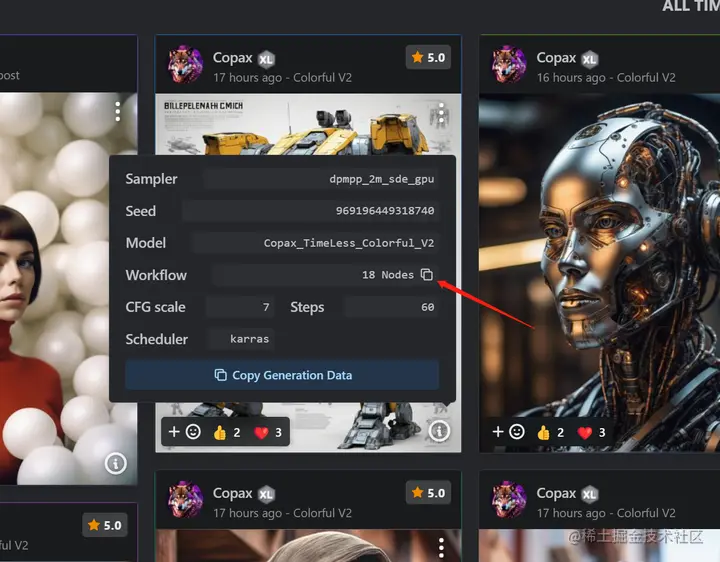Image resolution: width=720 pixels, height=562 pixels.
Task: Open Copax avatar on 16 hours ago card
Action: click(508, 64)
